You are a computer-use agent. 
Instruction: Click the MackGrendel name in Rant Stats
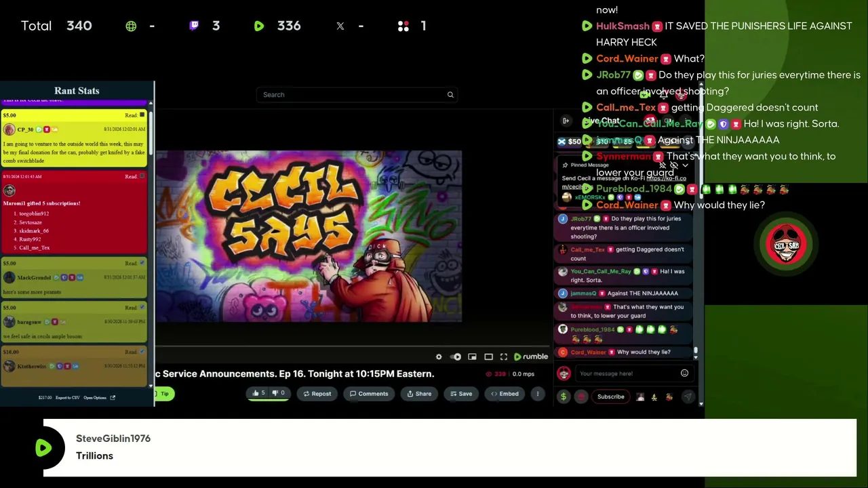(x=34, y=277)
